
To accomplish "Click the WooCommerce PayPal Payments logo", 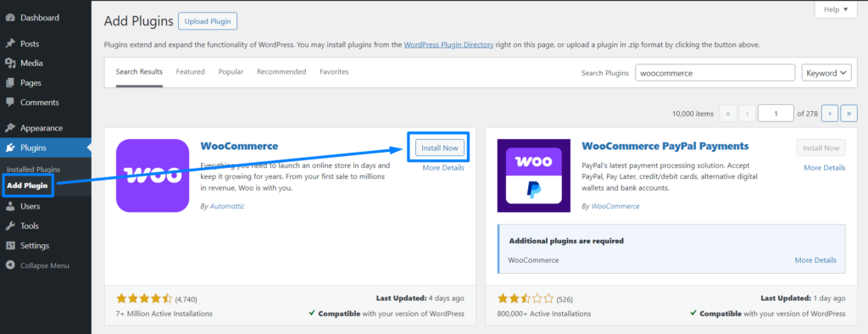I will (534, 175).
